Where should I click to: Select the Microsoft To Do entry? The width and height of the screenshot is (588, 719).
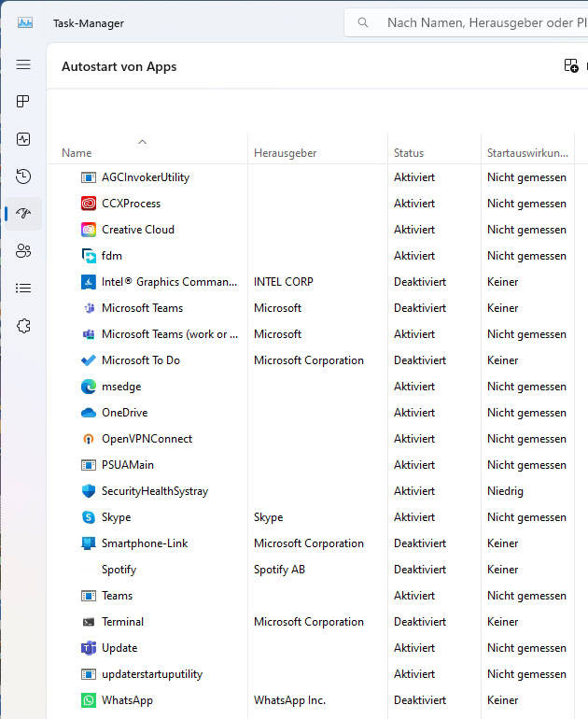(x=141, y=360)
